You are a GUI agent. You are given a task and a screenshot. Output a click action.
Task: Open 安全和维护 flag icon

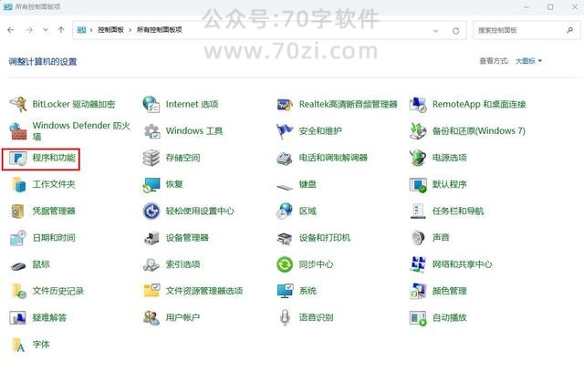pyautogui.click(x=285, y=131)
